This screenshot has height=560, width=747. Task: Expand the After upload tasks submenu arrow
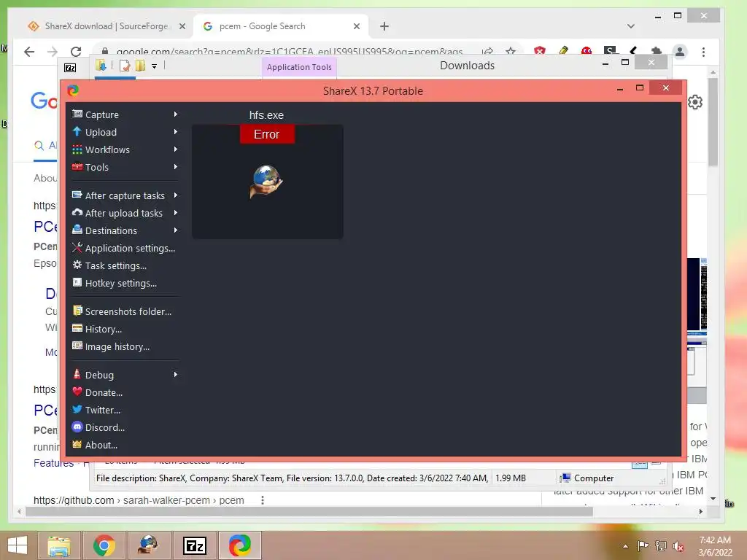[x=176, y=213]
